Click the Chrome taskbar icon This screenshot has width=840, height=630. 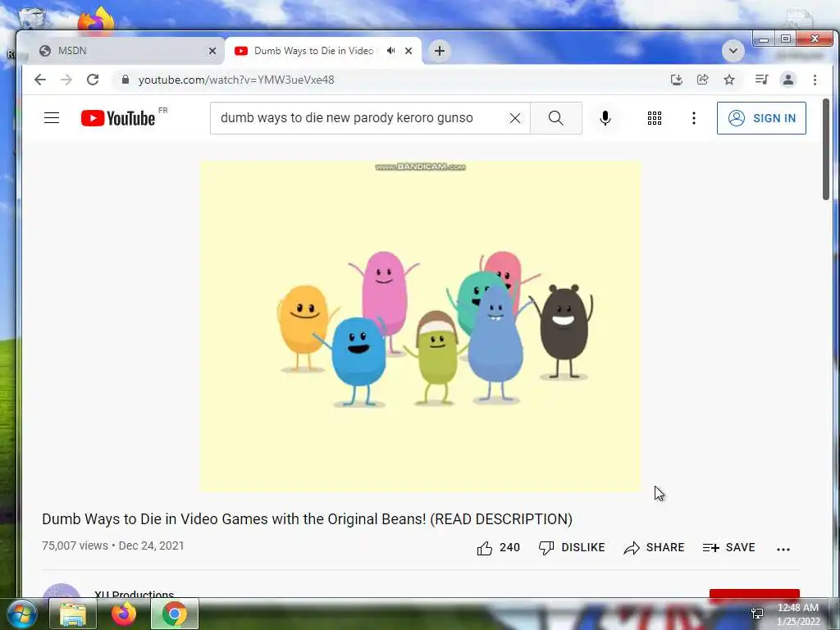pos(175,614)
